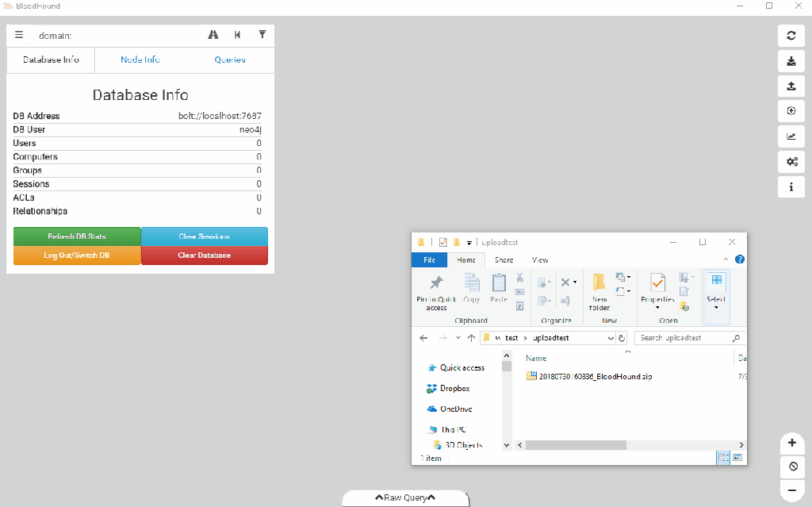Open the Import Graph upload icon
The height and width of the screenshot is (507, 812).
[791, 86]
